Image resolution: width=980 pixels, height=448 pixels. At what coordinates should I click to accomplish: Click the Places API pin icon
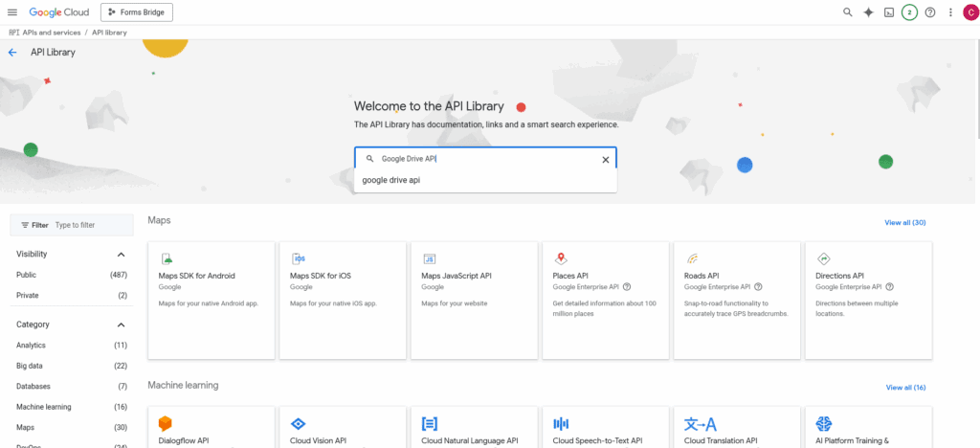coord(561,258)
